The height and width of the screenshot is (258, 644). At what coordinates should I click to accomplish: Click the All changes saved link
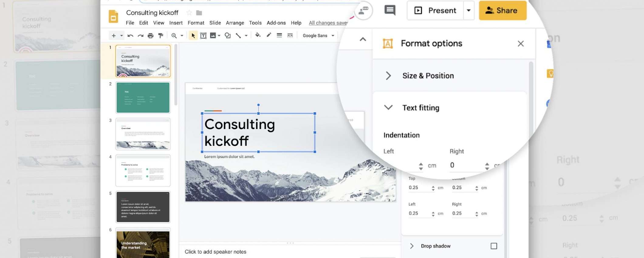(328, 23)
